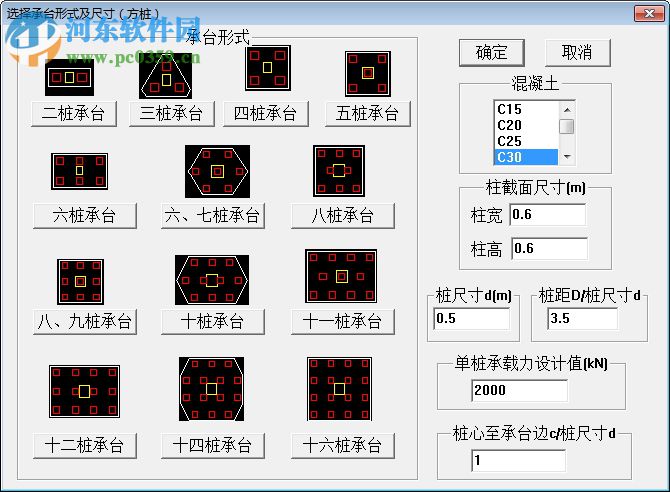Screen dimensions: 670x492
Task: Select concrete grade C25 in list
Action: (x=526, y=141)
